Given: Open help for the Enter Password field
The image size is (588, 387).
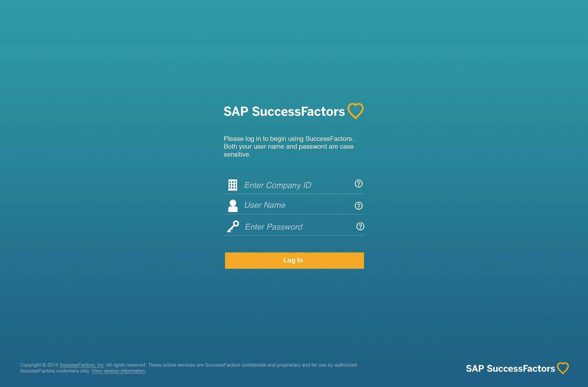Looking at the screenshot, I should tap(360, 226).
